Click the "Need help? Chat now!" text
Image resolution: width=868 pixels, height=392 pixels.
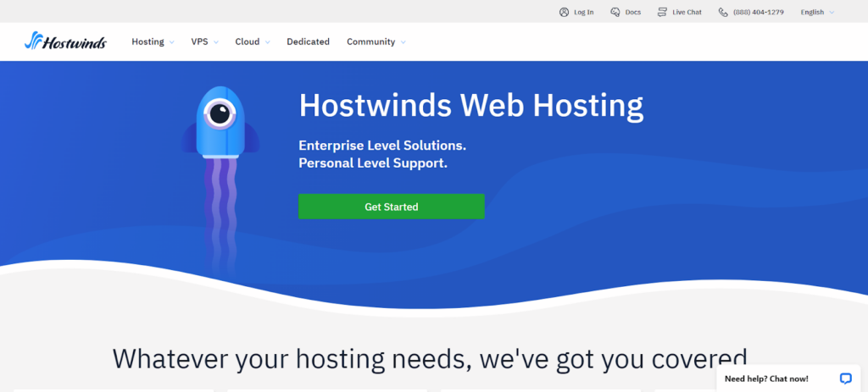(x=766, y=378)
